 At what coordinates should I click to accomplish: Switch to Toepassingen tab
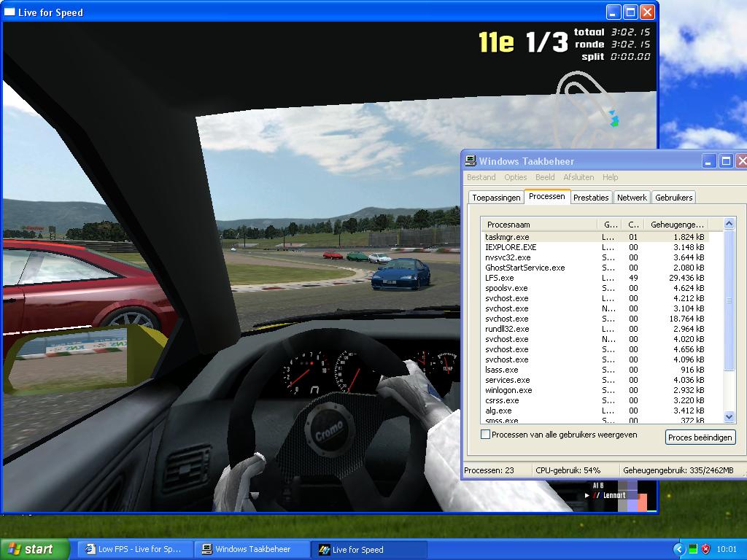pyautogui.click(x=496, y=198)
